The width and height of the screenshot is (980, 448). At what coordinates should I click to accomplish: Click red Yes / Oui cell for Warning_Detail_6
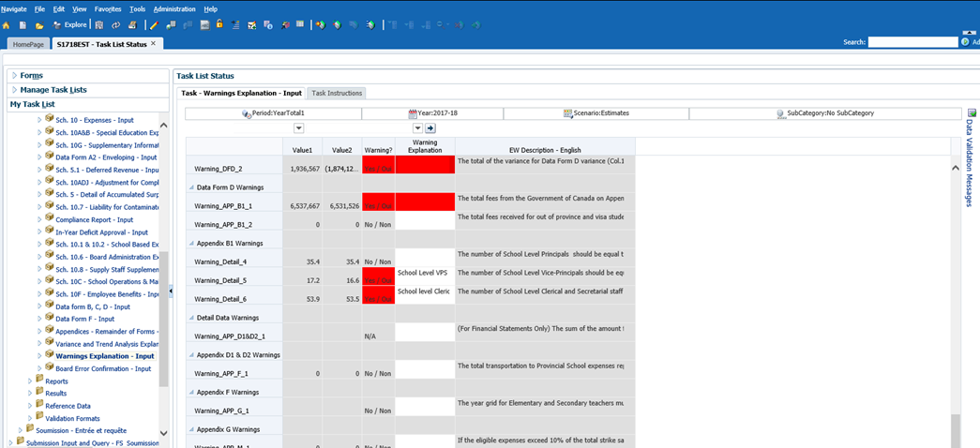click(x=378, y=295)
